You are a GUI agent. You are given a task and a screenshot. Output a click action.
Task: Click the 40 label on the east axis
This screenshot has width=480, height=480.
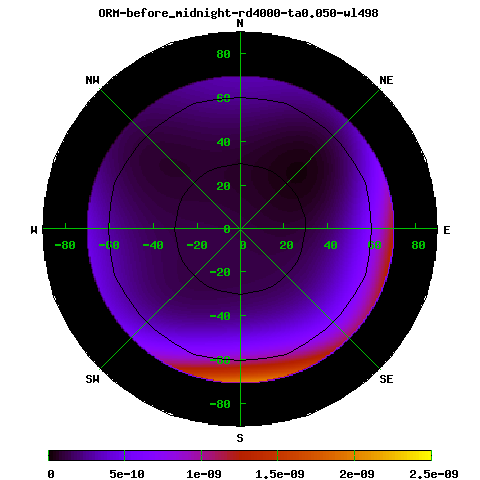point(330,245)
